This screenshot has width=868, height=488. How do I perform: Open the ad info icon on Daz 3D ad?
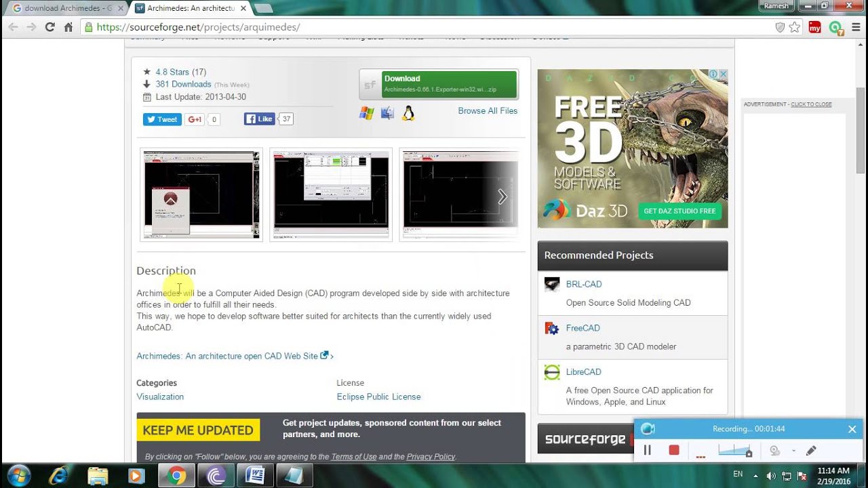tap(714, 74)
